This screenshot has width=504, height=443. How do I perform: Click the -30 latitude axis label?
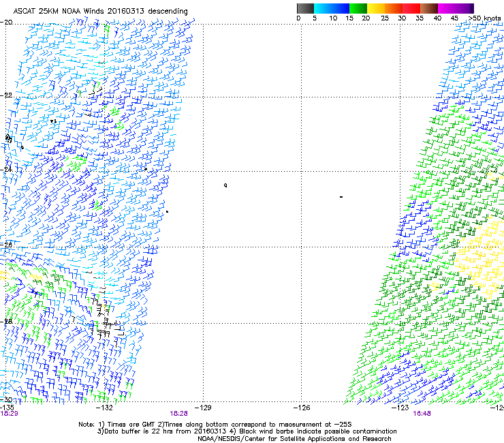tap(6, 399)
